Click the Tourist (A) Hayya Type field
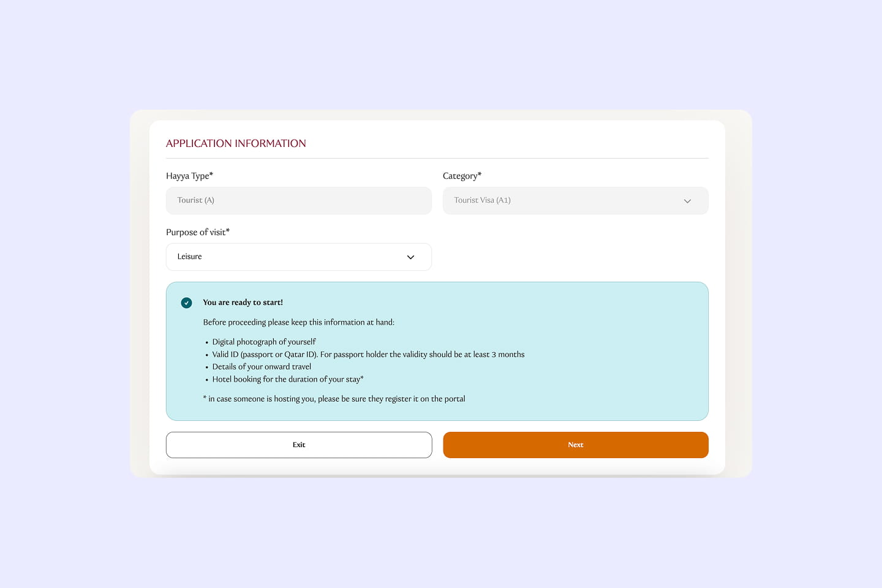 (x=298, y=201)
